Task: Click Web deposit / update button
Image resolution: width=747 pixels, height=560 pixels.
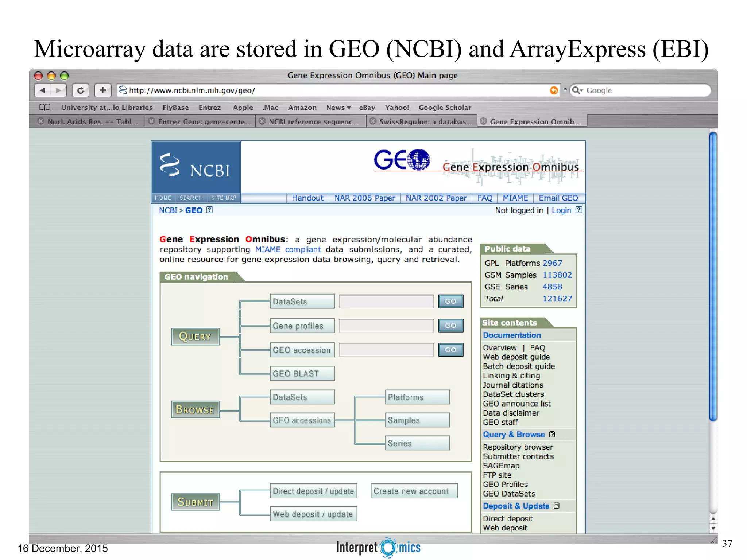Action: pos(314,514)
